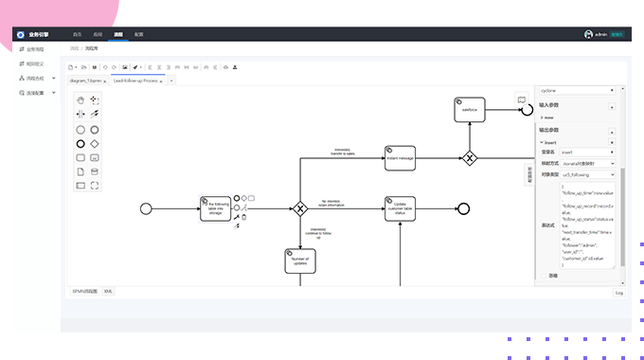This screenshot has width=644, height=360.
Task: Click the align-center icon in toolbar
Action: click(159, 67)
